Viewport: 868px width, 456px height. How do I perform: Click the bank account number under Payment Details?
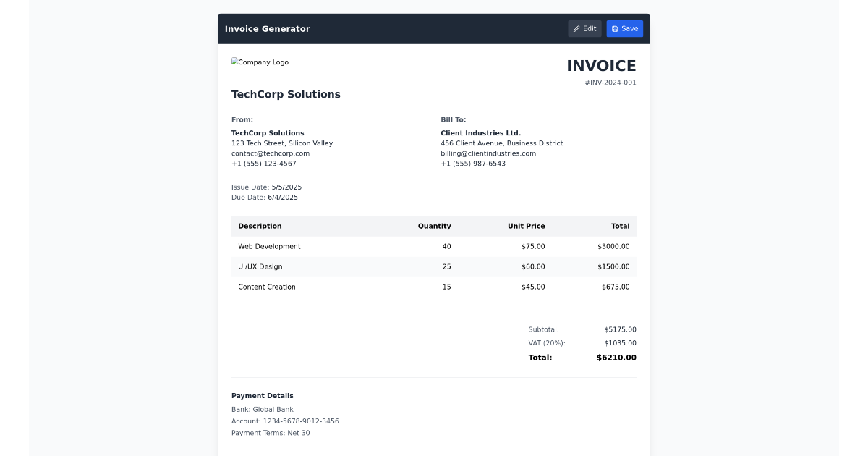[x=284, y=421]
